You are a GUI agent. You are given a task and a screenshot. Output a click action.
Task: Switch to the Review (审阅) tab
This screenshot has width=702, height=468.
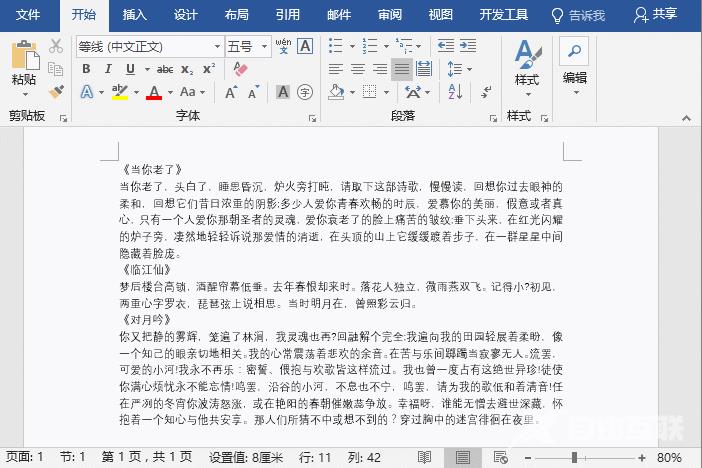tap(390, 15)
